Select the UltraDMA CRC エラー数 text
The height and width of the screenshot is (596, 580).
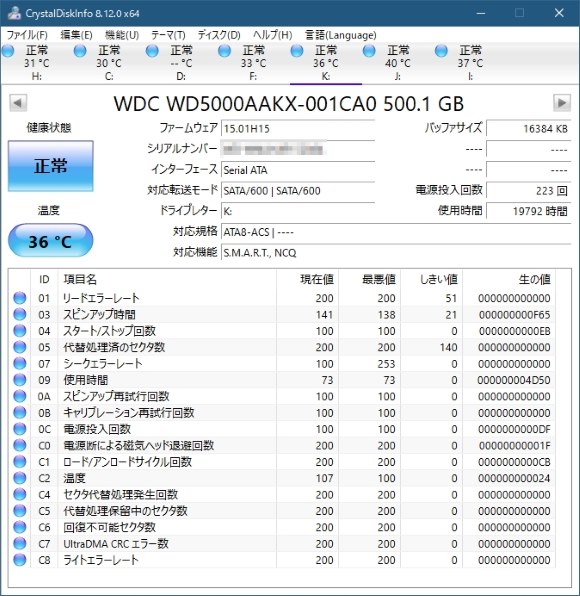pos(116,544)
